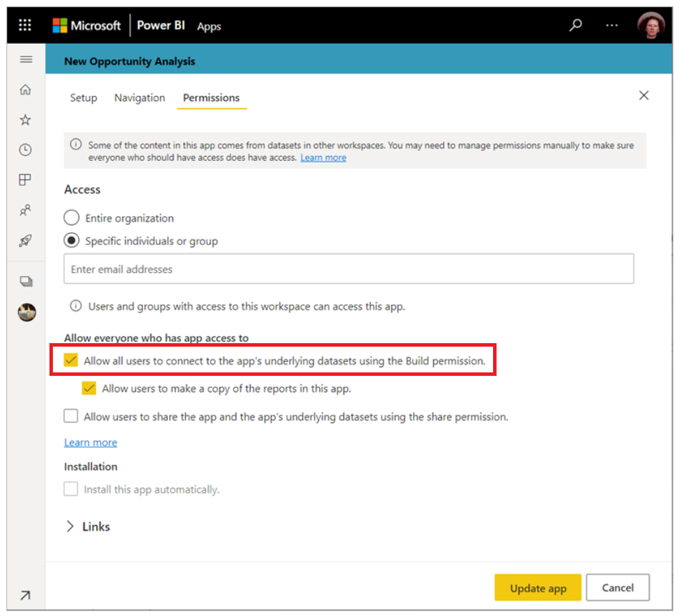Open Learn more link in the notice banner
This screenshot has width=679, height=616.
click(x=323, y=157)
